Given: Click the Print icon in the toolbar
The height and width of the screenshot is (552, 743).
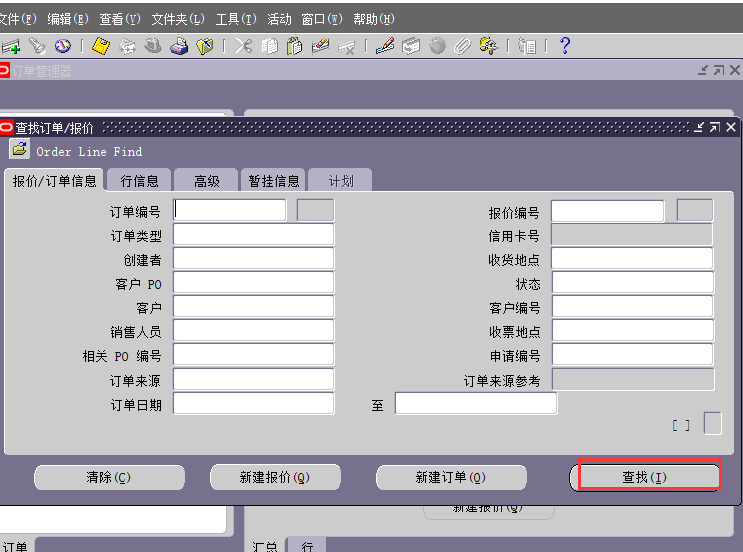Looking at the screenshot, I should (179, 46).
